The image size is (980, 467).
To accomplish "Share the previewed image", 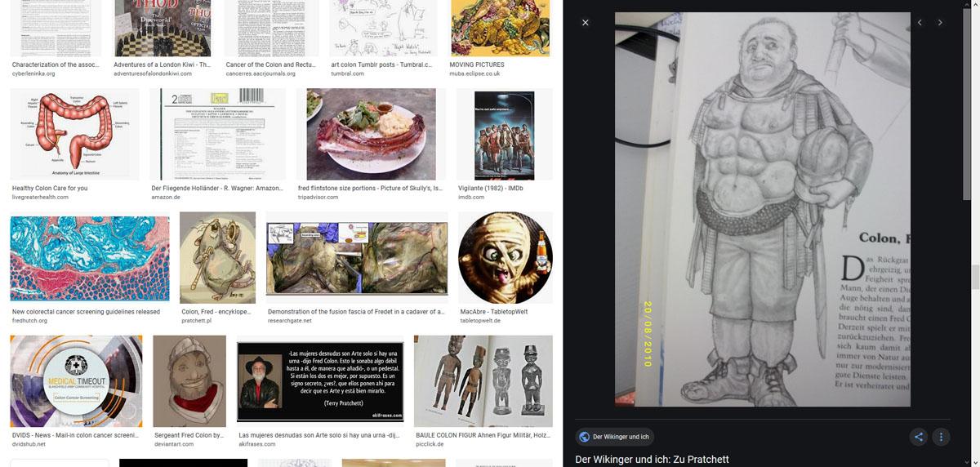I will coord(919,437).
